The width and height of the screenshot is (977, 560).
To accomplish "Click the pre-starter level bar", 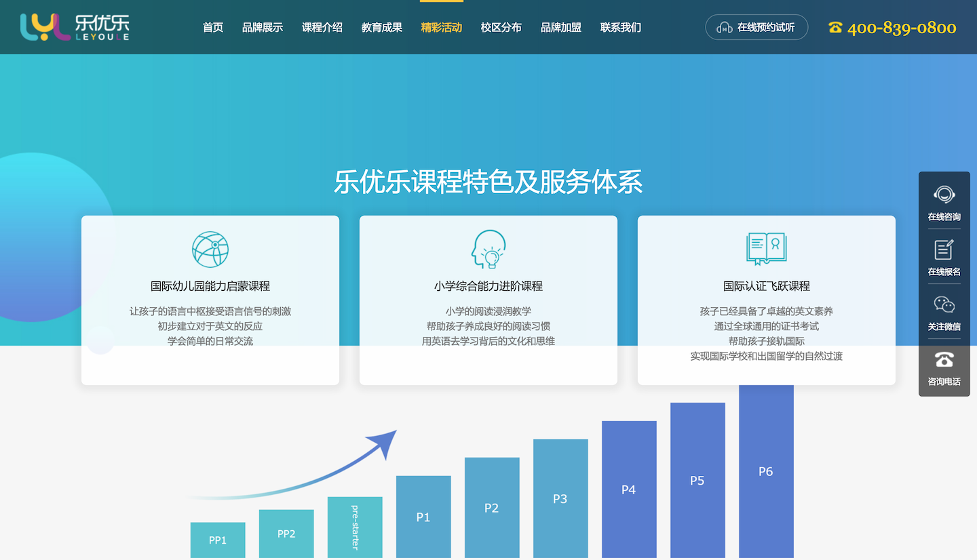I will click(355, 527).
